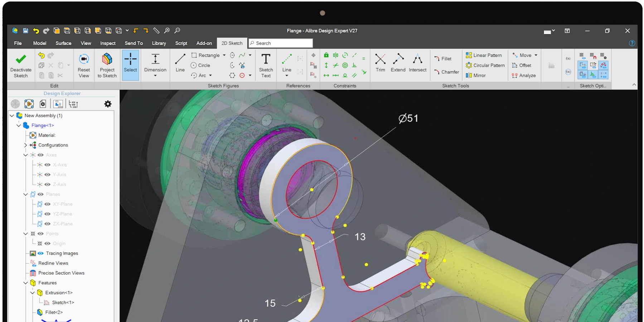Screen dimensions: 644x322
Task: Pick the Circle sketch tool
Action: coord(200,65)
